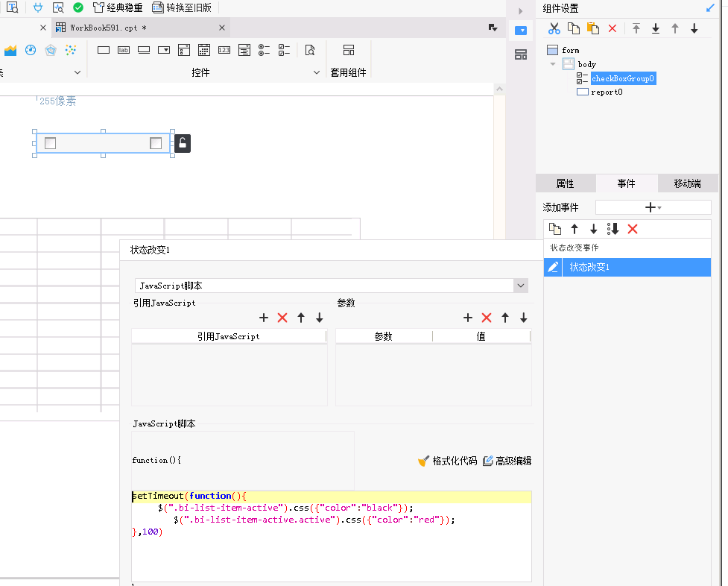Select the radio button group widget icon
728x586 pixels.
coord(265,50)
